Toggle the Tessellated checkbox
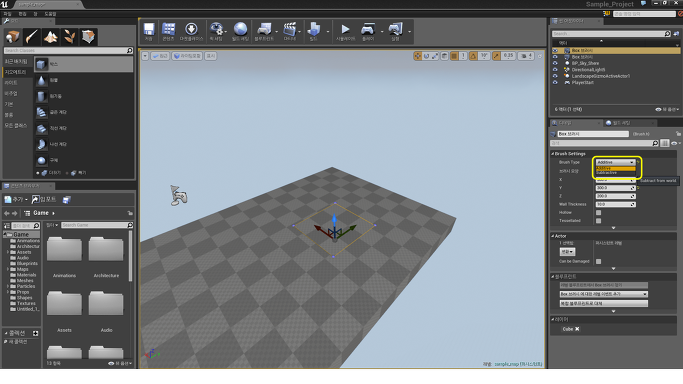This screenshot has width=683, height=384. tap(598, 221)
